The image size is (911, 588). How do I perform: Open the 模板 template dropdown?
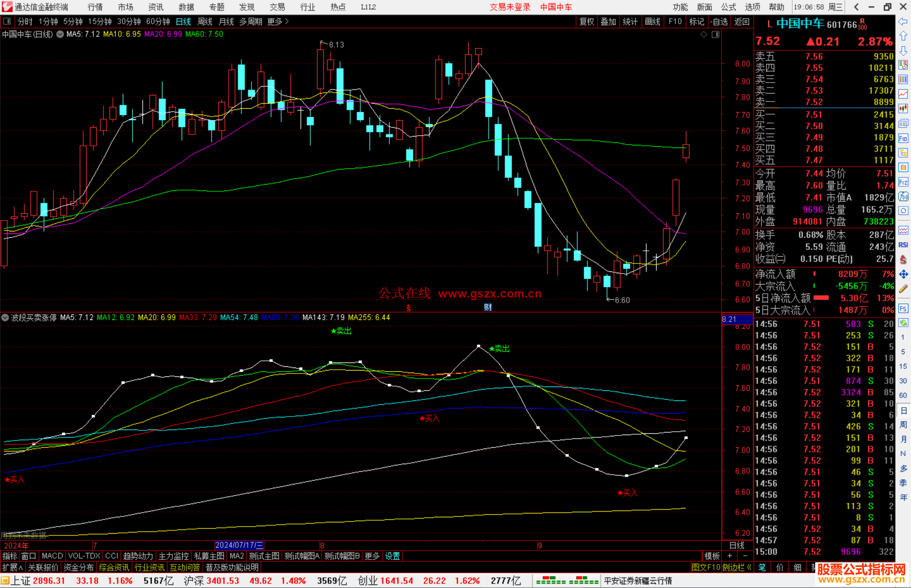712,556
